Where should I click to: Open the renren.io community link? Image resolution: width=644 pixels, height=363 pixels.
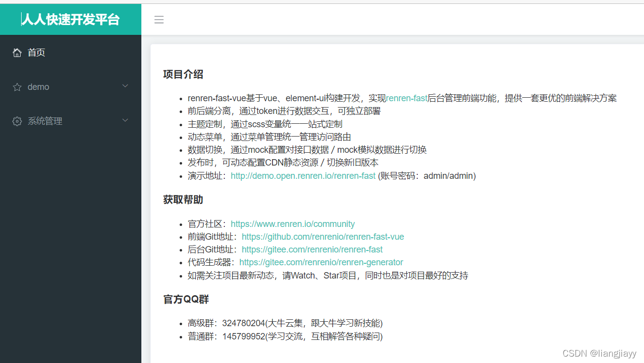(293, 223)
